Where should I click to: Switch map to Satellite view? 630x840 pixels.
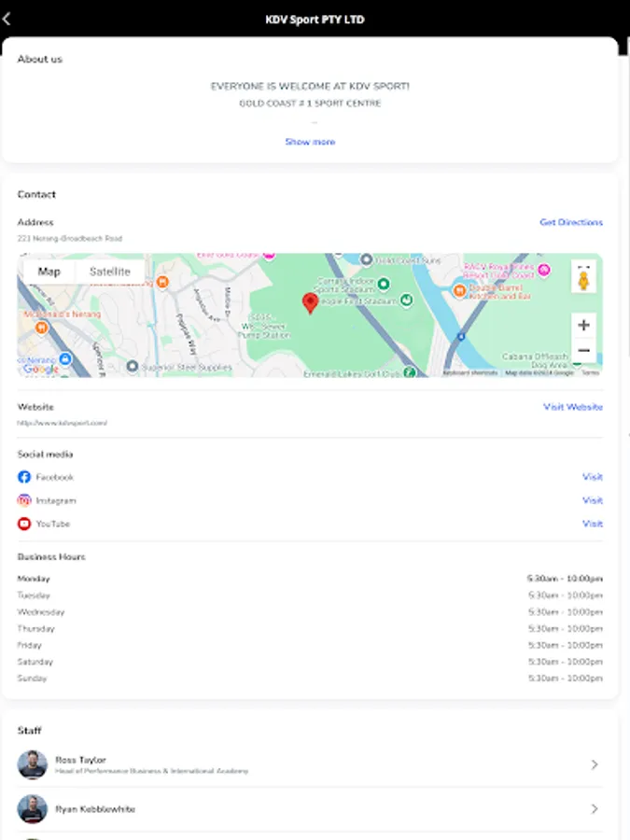(x=110, y=272)
